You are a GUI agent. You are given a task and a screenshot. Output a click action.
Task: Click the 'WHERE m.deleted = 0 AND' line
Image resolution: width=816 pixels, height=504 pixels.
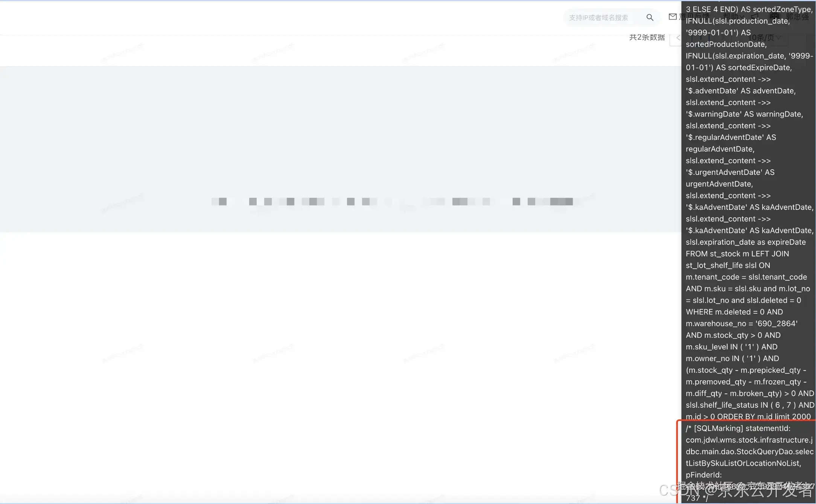(x=734, y=312)
